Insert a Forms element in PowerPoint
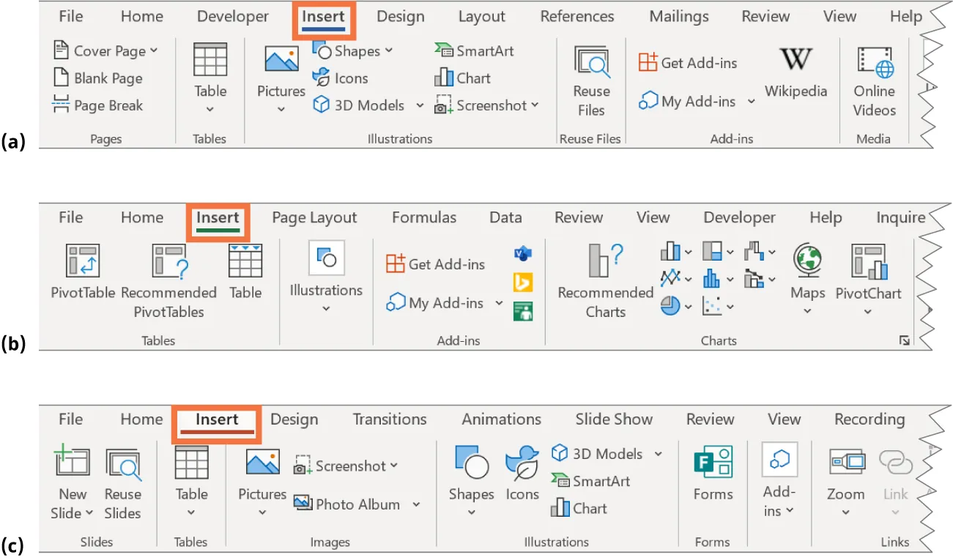Viewport: 953px width, 560px height. coord(711,472)
